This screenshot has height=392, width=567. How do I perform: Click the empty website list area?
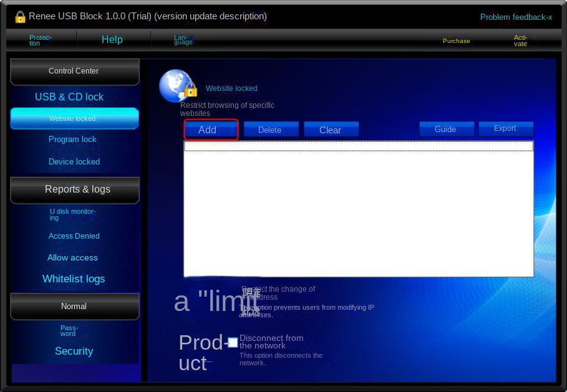coord(359,212)
